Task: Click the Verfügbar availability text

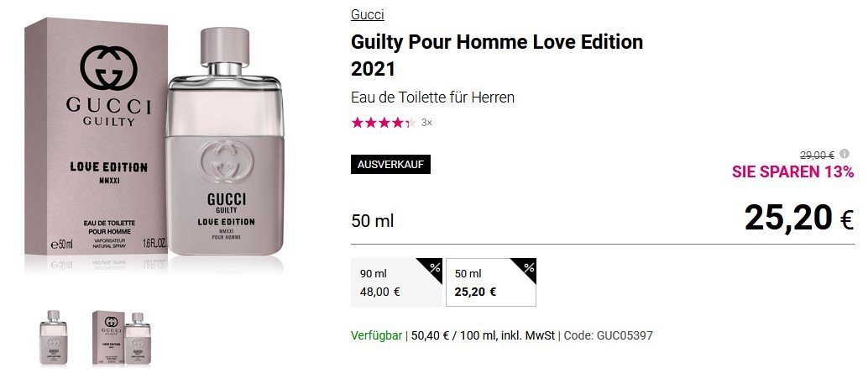Action: [376, 335]
